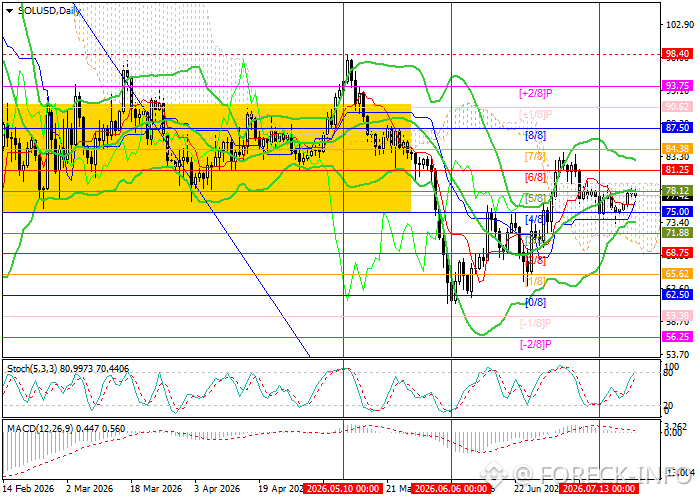The height and width of the screenshot is (500, 700).
Task: Select the 56.25 magenta price label
Action: pyautogui.click(x=677, y=337)
